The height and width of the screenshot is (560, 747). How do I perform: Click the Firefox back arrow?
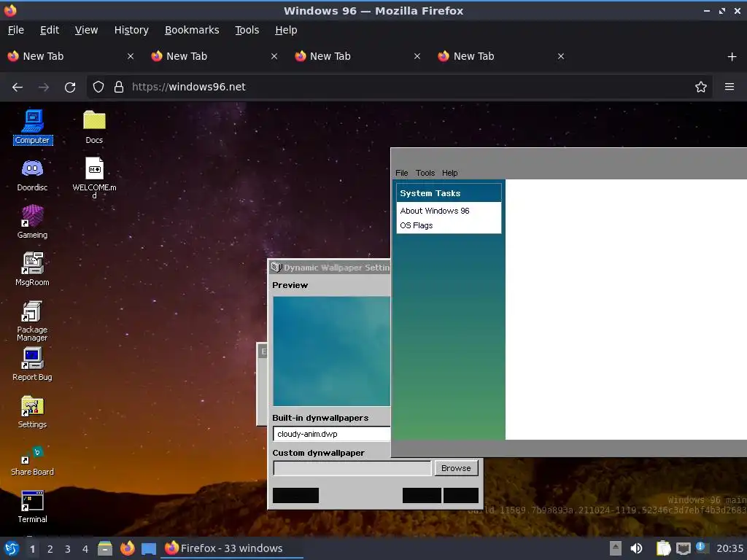click(18, 87)
